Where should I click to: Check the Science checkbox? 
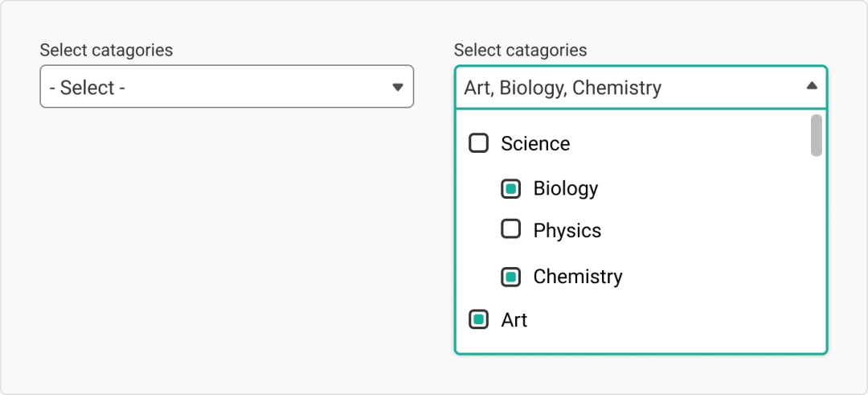(478, 143)
